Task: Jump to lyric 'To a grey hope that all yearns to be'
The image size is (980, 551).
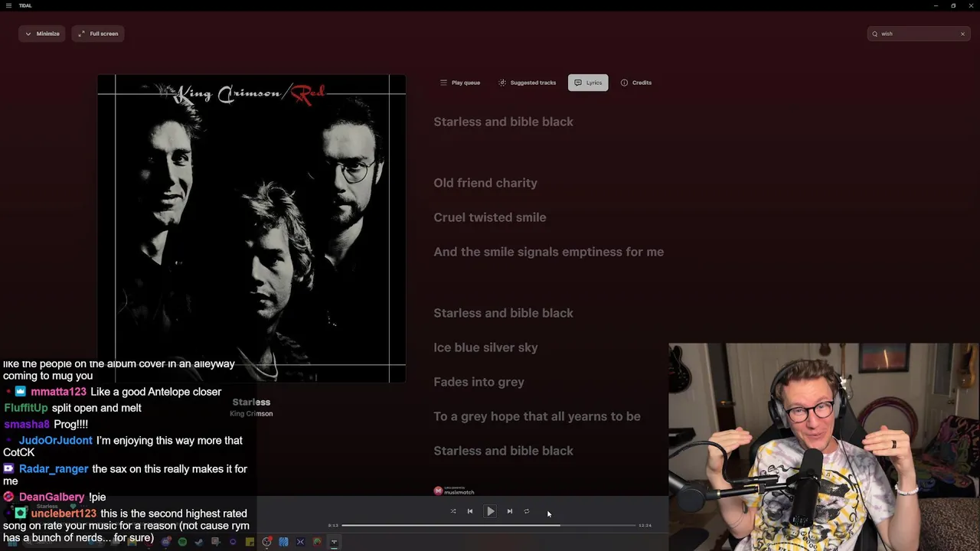Action: coord(537,416)
